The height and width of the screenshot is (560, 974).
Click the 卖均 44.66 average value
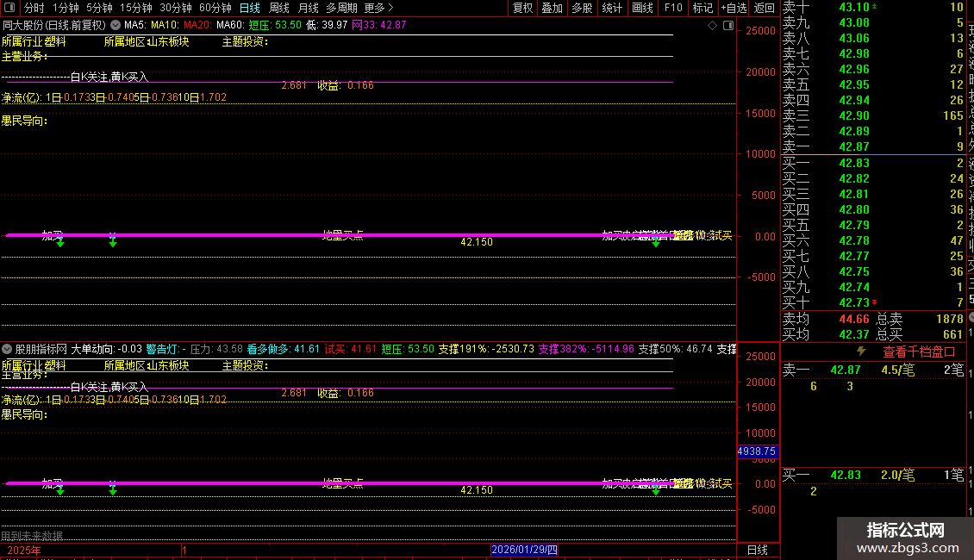854,319
